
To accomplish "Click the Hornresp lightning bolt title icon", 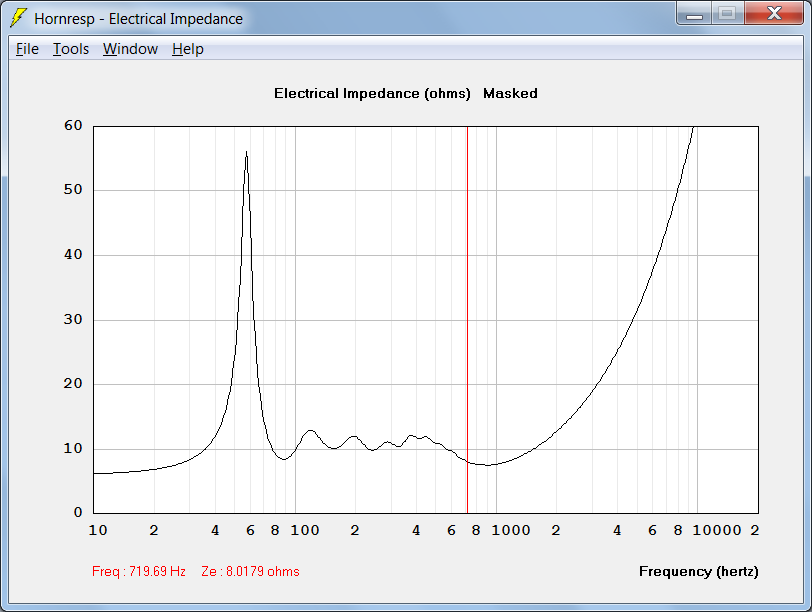I will coord(18,18).
